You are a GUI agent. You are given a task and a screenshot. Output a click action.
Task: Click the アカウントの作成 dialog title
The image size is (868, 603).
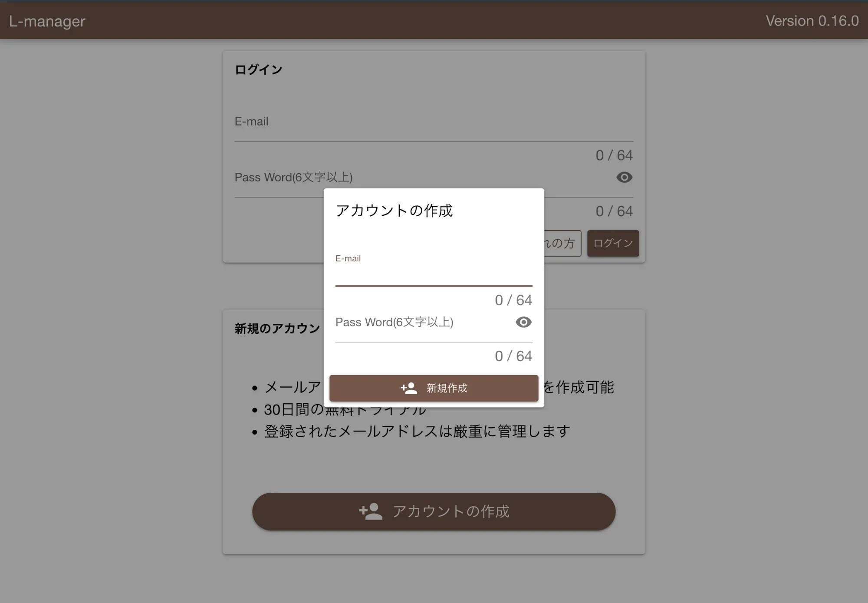[x=395, y=211]
